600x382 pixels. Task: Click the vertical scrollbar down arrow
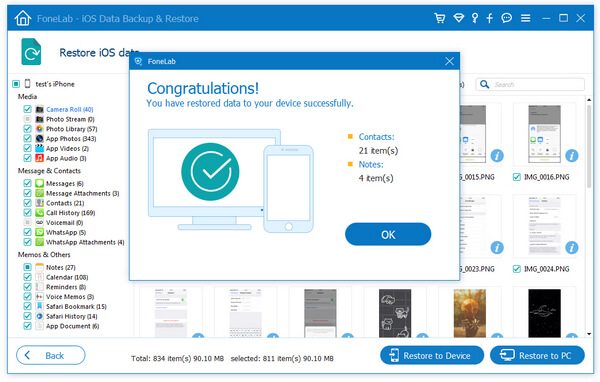(589, 334)
